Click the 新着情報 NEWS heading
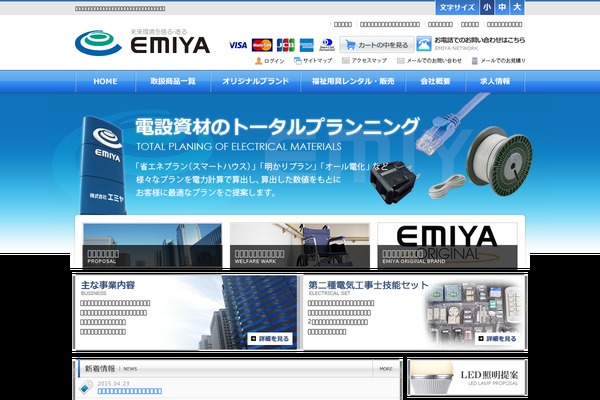This screenshot has height=400, width=600. pos(111,369)
